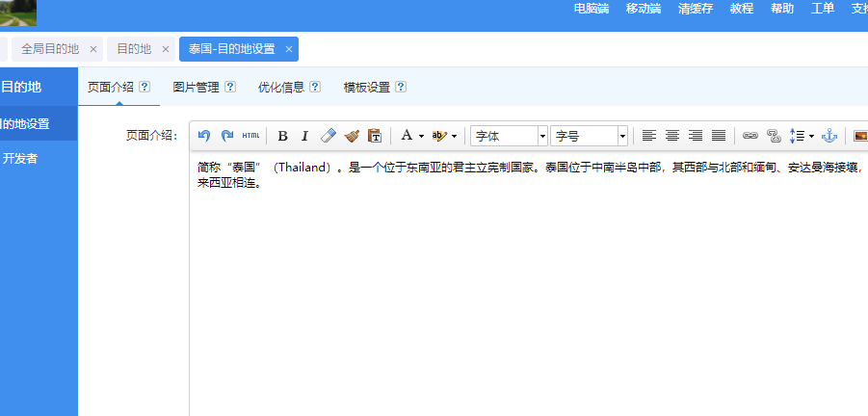The image size is (868, 416).
Task: Select the format brush tool
Action: point(352,136)
